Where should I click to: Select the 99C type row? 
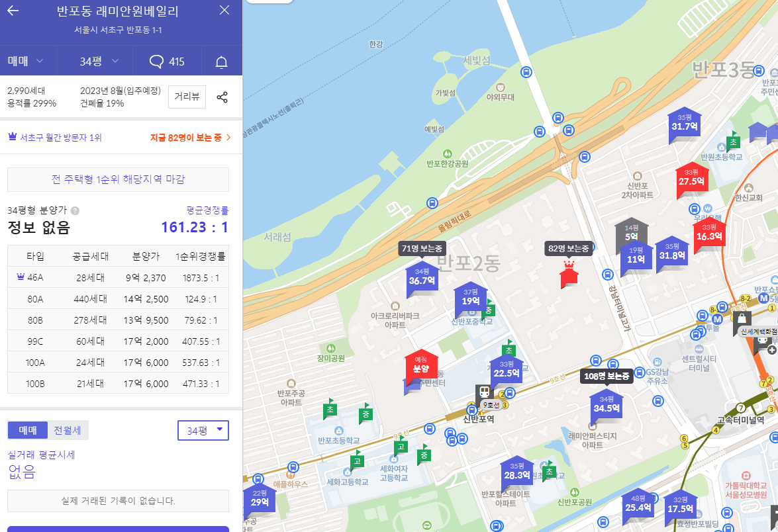pyautogui.click(x=118, y=341)
